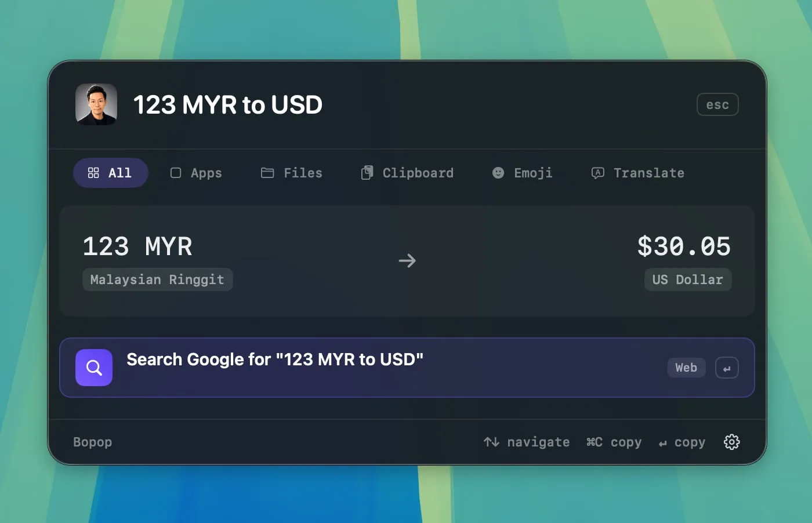Image resolution: width=812 pixels, height=523 pixels.
Task: Click the 123 MYR amount
Action: pyautogui.click(x=137, y=246)
